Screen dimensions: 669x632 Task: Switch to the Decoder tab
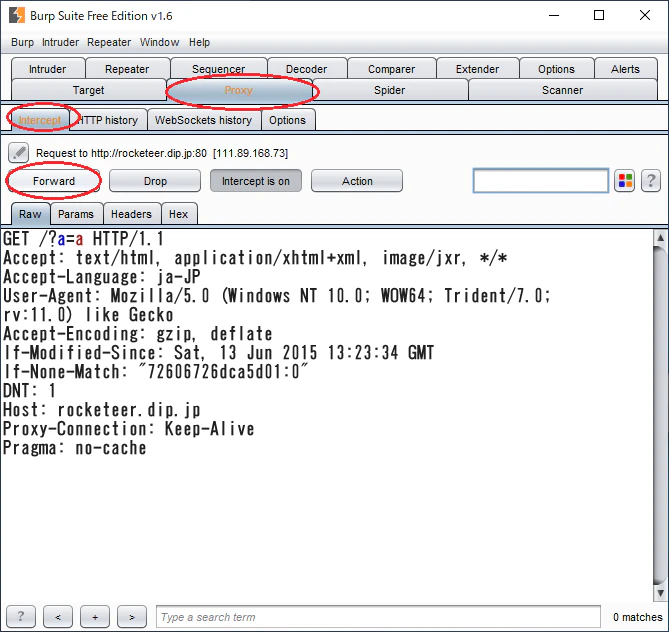(x=306, y=69)
